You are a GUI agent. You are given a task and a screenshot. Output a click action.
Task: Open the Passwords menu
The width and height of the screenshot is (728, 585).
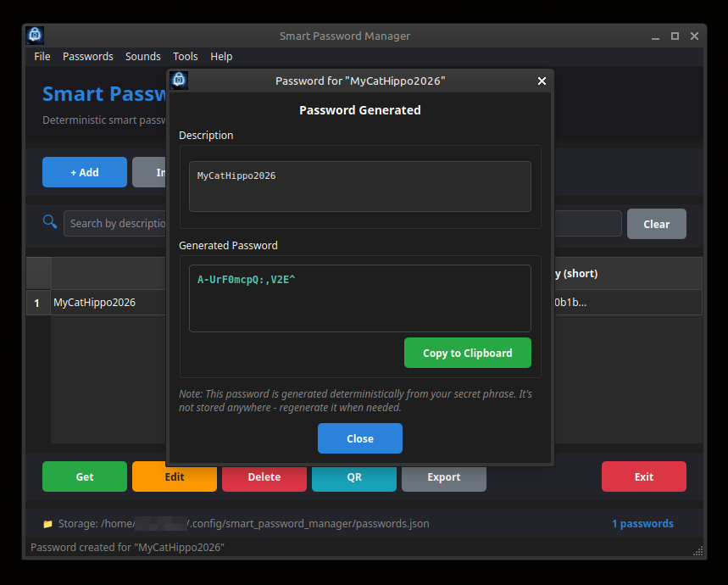coord(88,57)
